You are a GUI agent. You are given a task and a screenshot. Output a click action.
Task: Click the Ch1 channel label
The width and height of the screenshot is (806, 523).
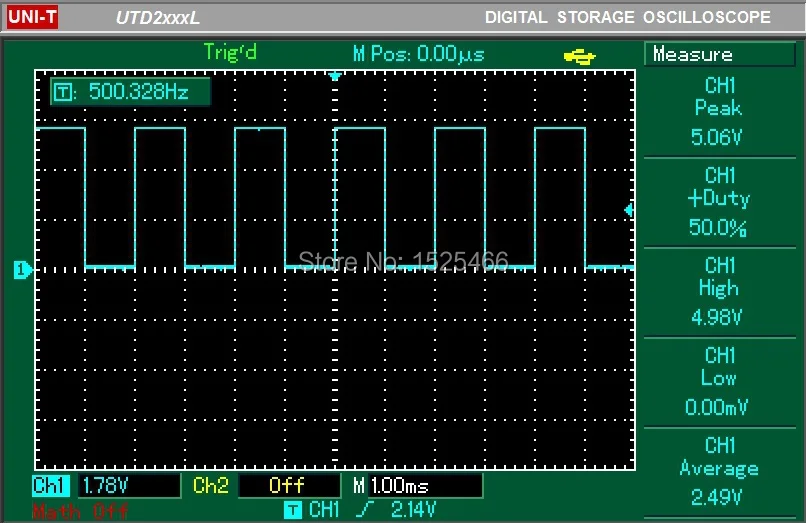[51, 485]
